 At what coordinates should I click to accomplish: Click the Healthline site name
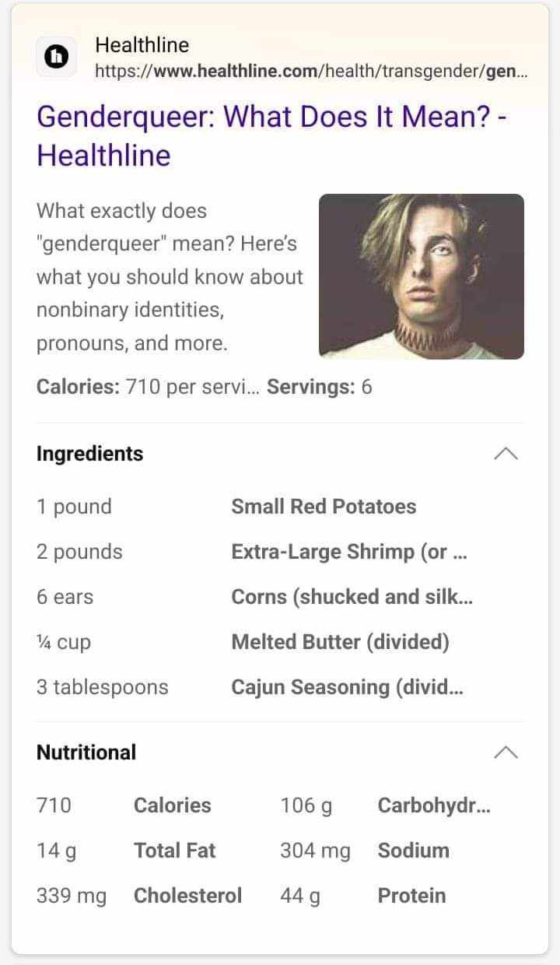pos(142,45)
